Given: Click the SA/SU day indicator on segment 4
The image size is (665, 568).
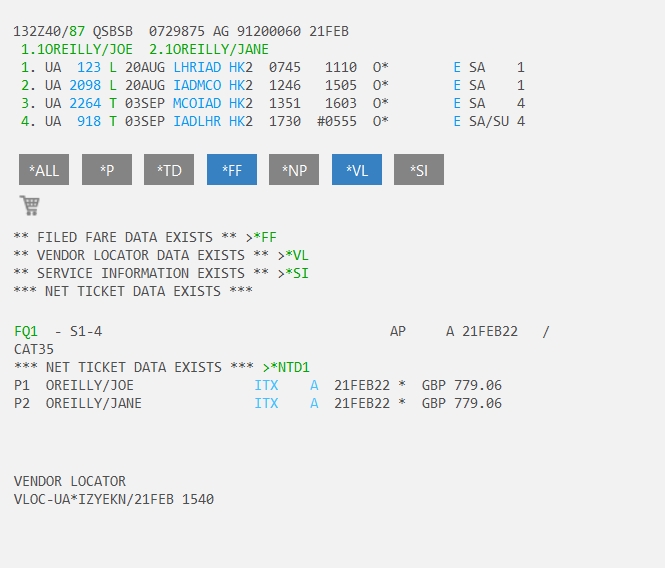Looking at the screenshot, I should (489, 121).
